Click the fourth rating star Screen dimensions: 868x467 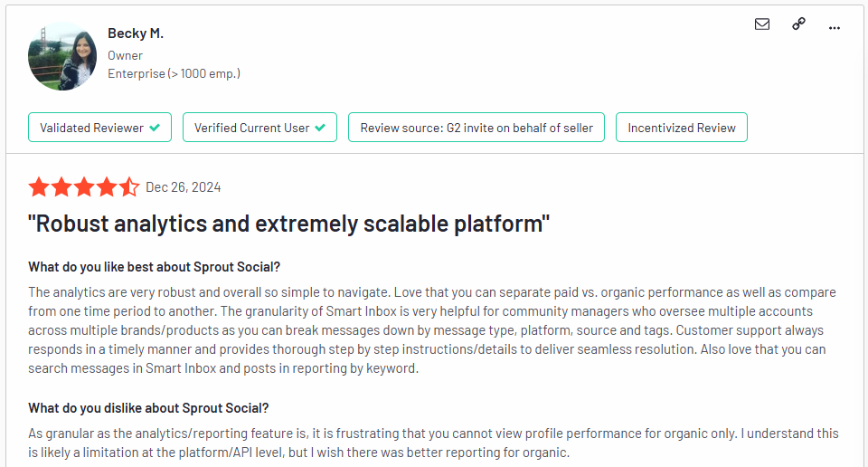point(107,187)
